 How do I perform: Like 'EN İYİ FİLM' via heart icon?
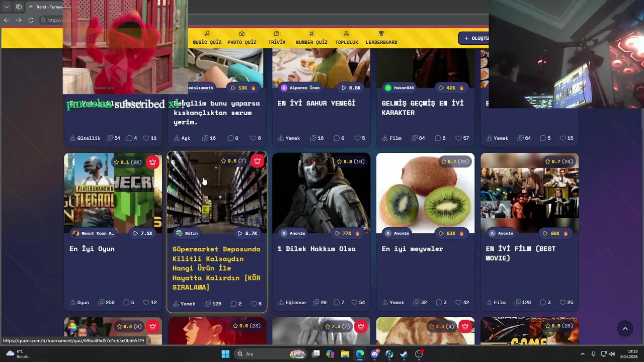click(x=563, y=302)
